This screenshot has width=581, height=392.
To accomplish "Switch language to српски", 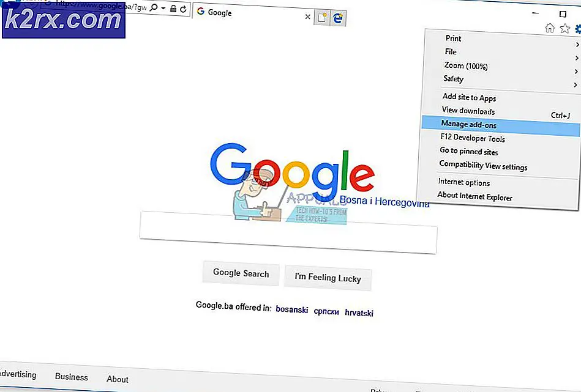I will click(326, 312).
